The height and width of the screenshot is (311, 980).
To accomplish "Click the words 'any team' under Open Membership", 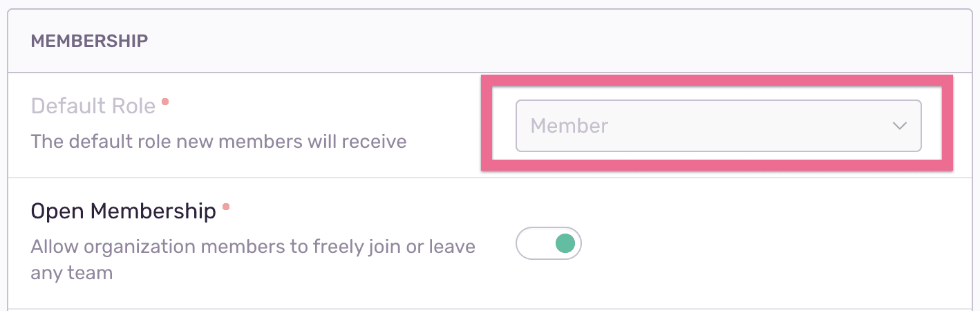I will 72,273.
